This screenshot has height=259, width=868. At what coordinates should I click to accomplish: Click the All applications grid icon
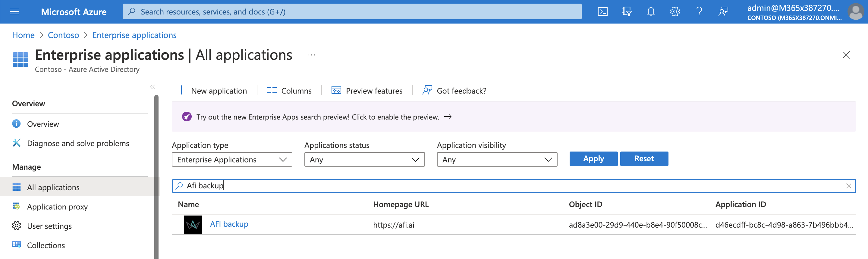tap(16, 187)
